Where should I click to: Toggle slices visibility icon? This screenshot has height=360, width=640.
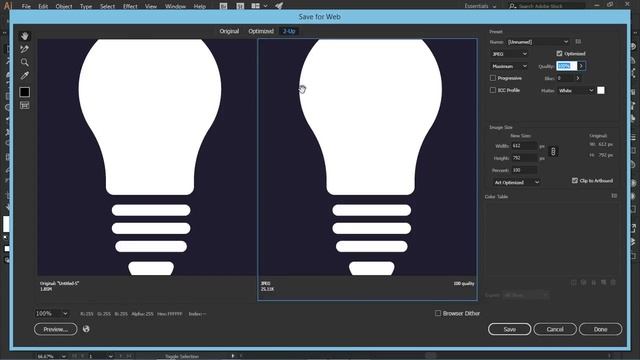24,105
